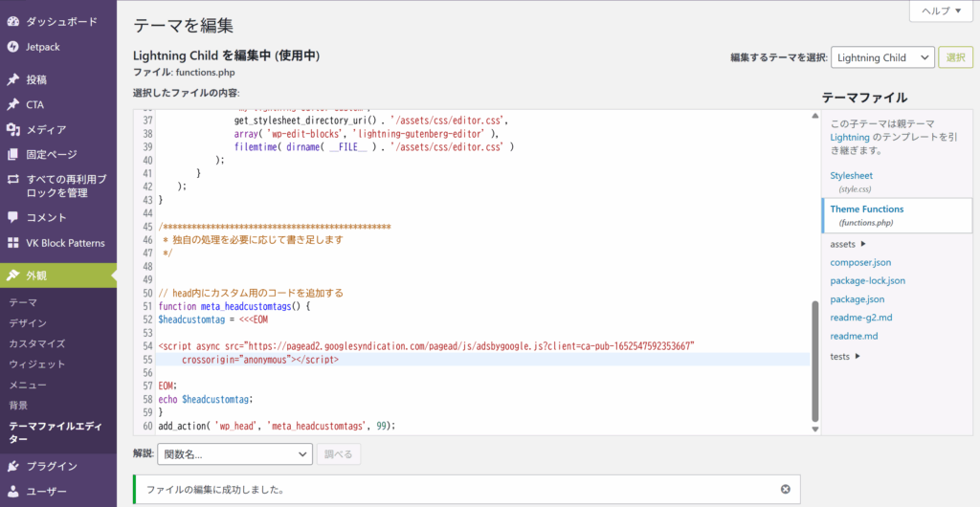Click the media icon beside メディア

tap(13, 130)
